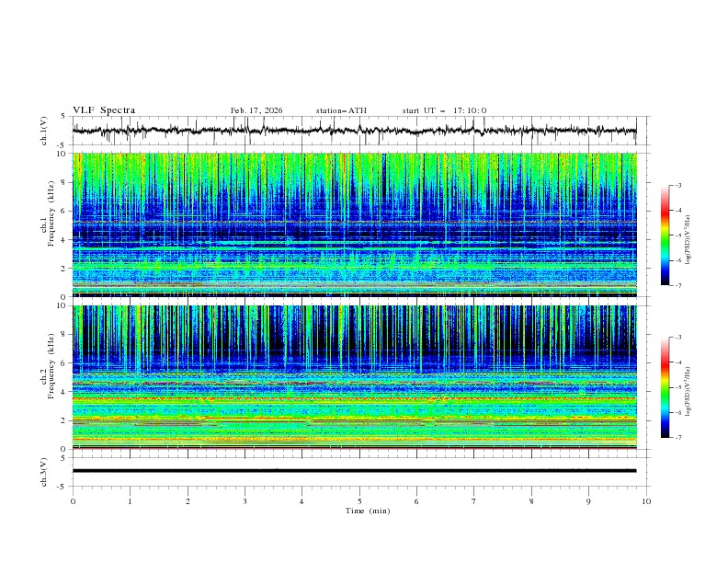Click time axis tick label '5'

pyautogui.click(x=359, y=501)
